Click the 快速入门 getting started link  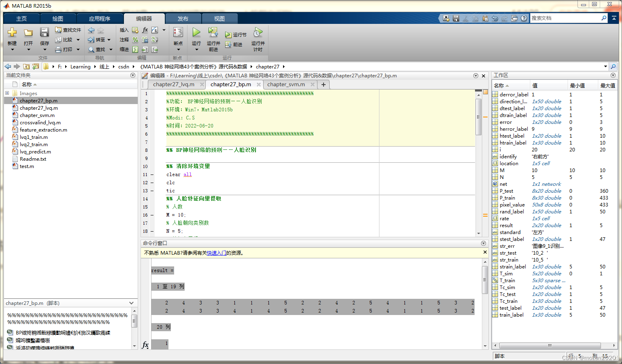[x=217, y=253]
